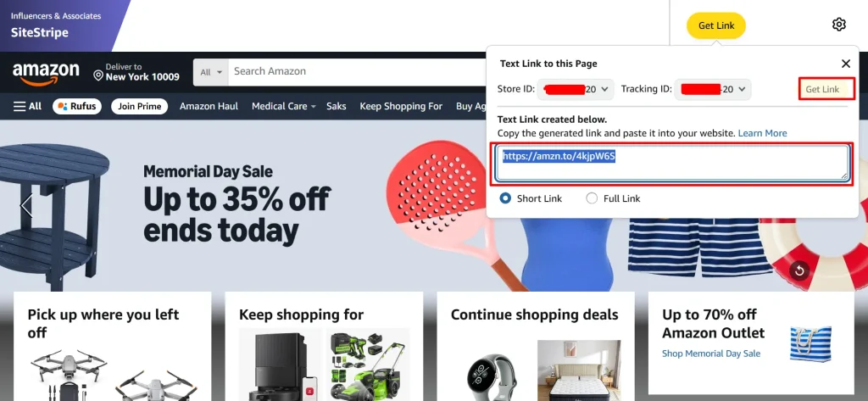
Task: Open the Shop Memorial Day Sale link
Action: tap(711, 354)
